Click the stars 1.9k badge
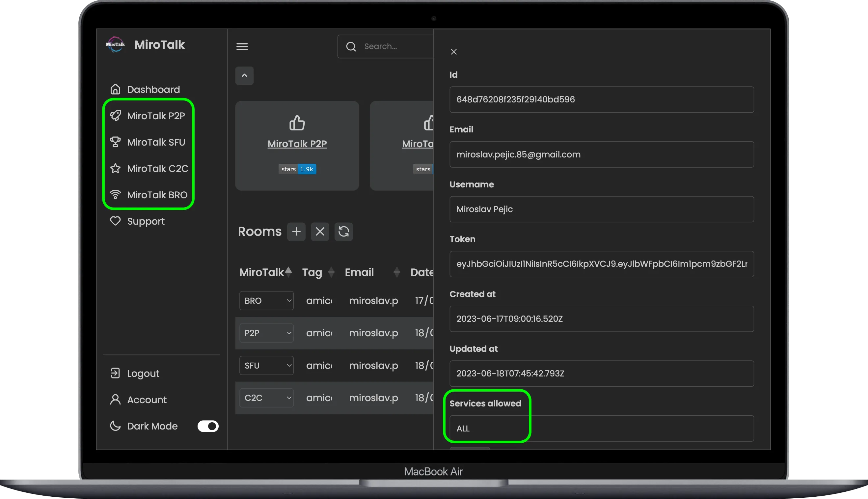 tap(297, 169)
